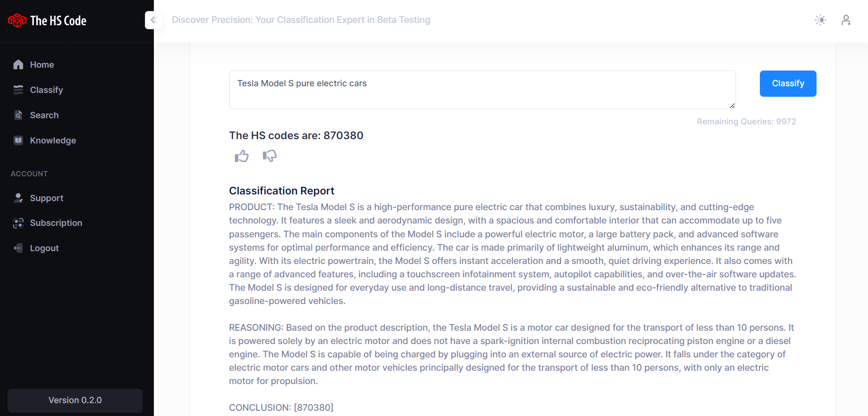
Task: Click the Search magnifier icon in sidebar
Action: [18, 115]
